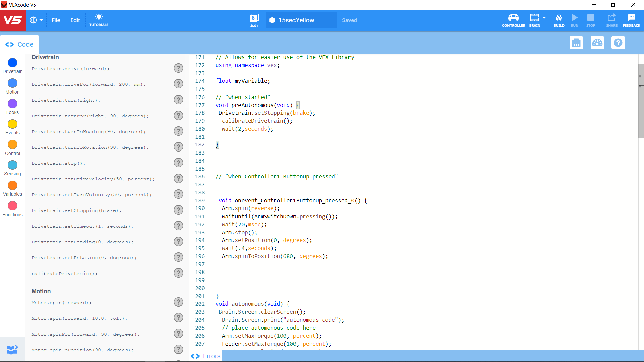
Task: Run the program
Action: coord(575,20)
